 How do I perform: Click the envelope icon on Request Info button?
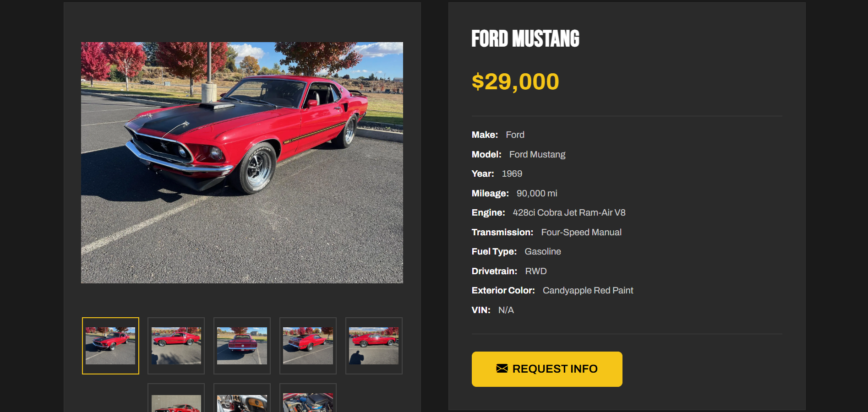click(502, 369)
